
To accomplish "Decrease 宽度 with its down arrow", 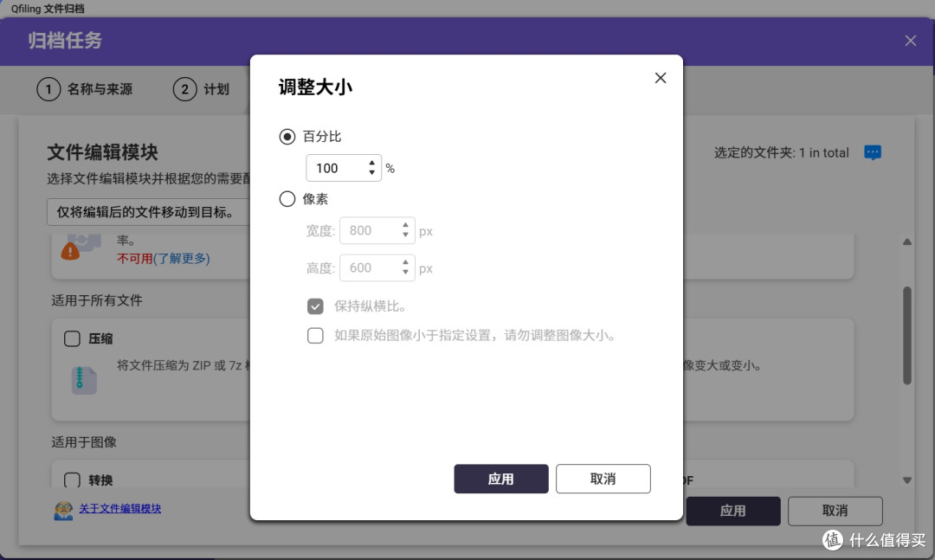I will click(405, 235).
